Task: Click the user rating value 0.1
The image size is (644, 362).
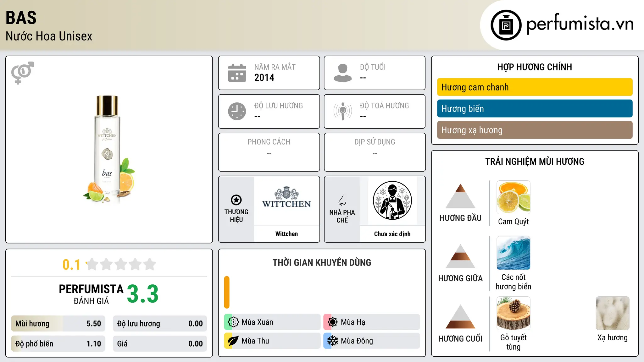Action: pyautogui.click(x=71, y=265)
